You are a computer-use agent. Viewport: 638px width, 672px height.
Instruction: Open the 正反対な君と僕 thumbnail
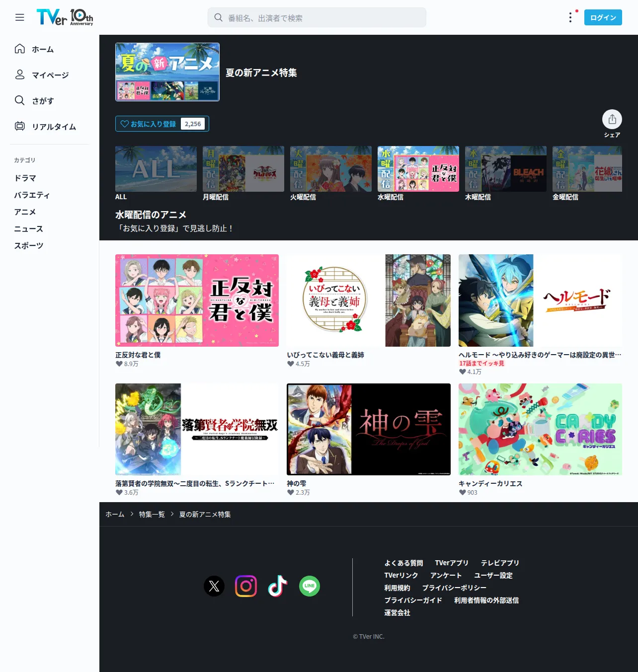click(197, 300)
